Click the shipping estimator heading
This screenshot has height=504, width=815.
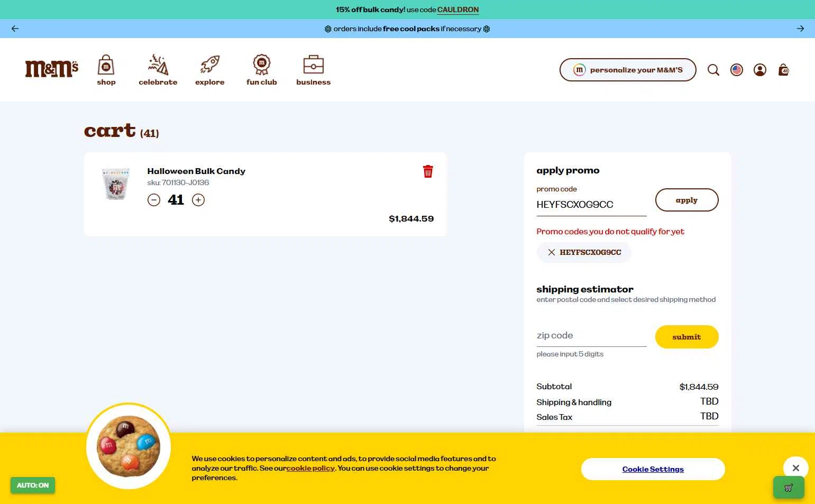(x=585, y=289)
